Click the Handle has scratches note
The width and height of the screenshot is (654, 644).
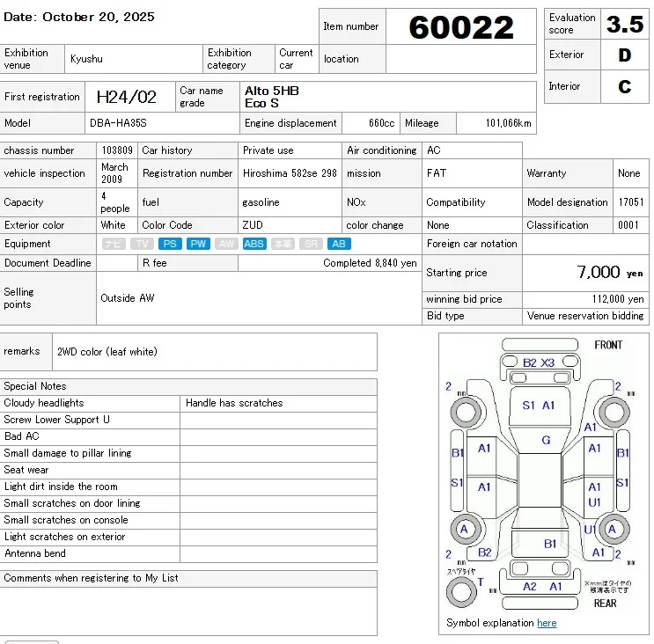click(x=234, y=403)
